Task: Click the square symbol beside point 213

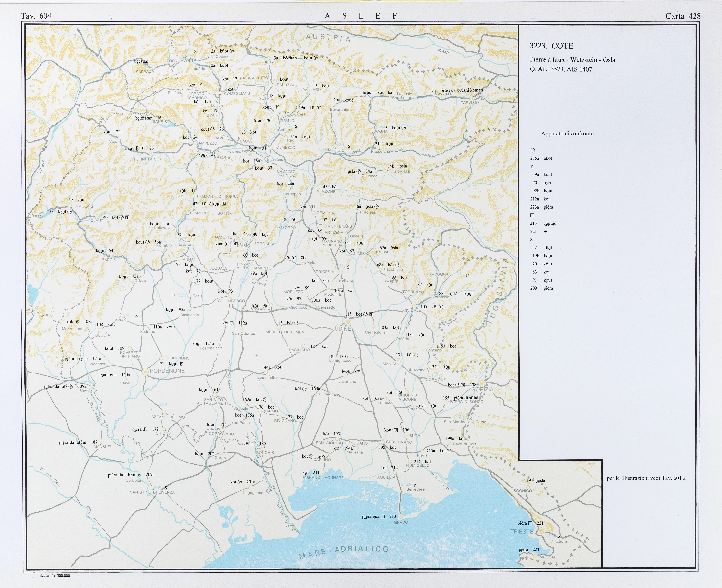Action: click(383, 517)
